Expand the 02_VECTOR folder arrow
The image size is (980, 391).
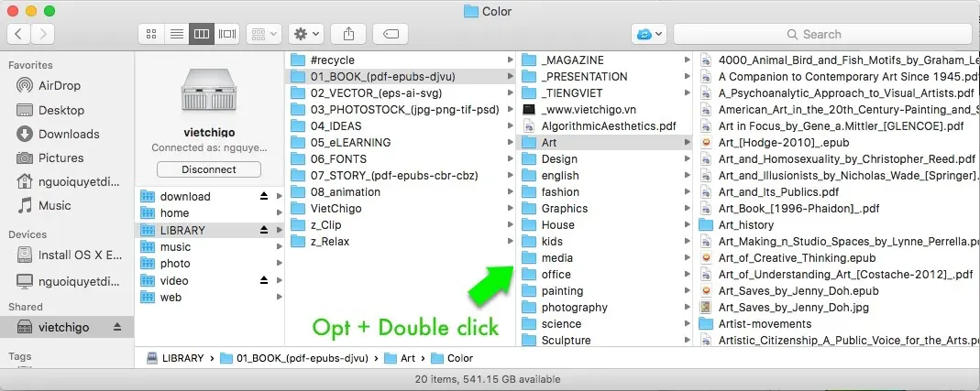510,93
